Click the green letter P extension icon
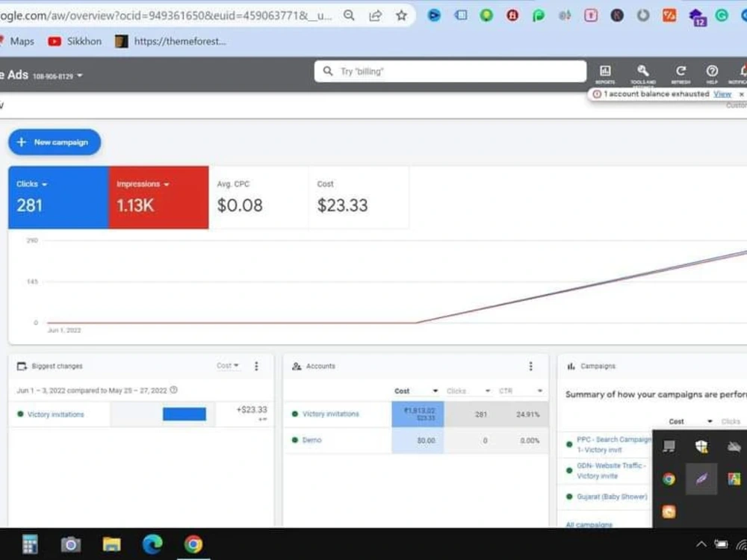Image resolution: width=747 pixels, height=560 pixels. [539, 16]
